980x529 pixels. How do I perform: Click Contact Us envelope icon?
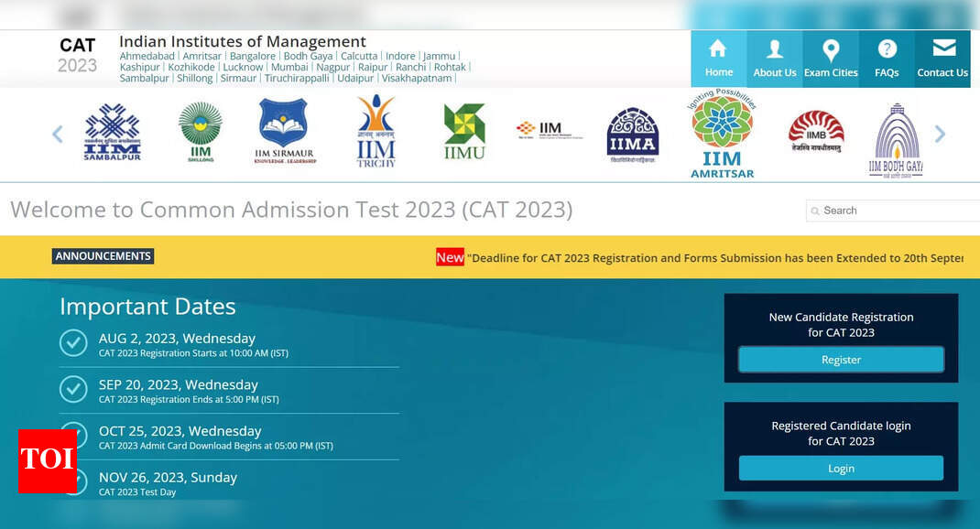pos(942,49)
